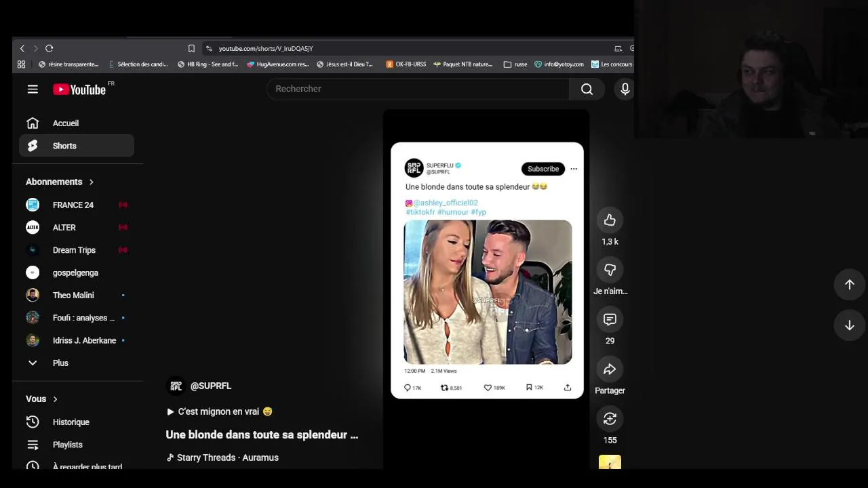This screenshot has height=488, width=868.
Task: Open the C'est mignon en vrai linked video
Action: coord(220,411)
